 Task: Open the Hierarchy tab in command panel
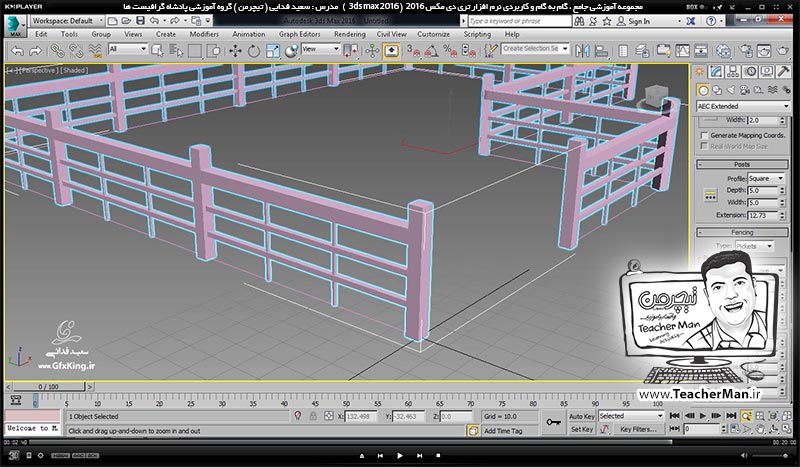[x=733, y=72]
